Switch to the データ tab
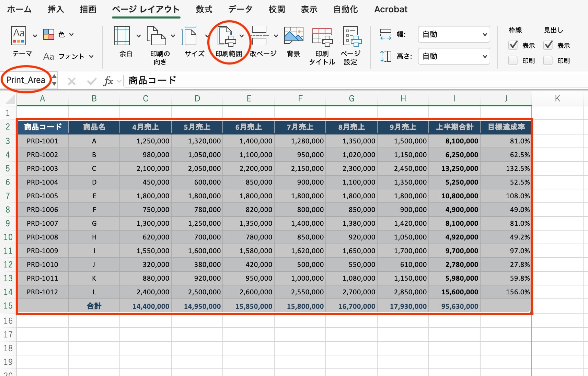Image resolution: width=588 pixels, height=376 pixels. tap(240, 9)
